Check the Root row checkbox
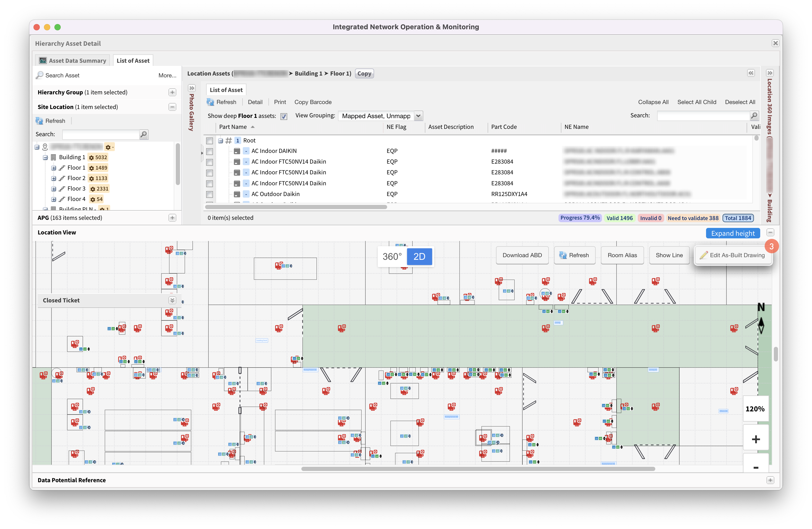This screenshot has width=812, height=529. tap(210, 140)
